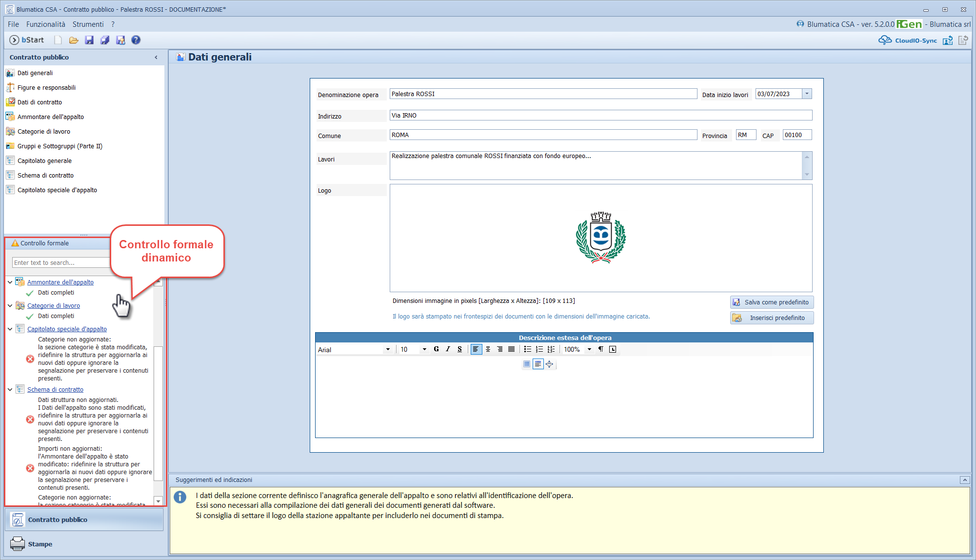The image size is (976, 560).
Task: Open Capitolato speciale d'appalto check link
Action: pos(67,329)
